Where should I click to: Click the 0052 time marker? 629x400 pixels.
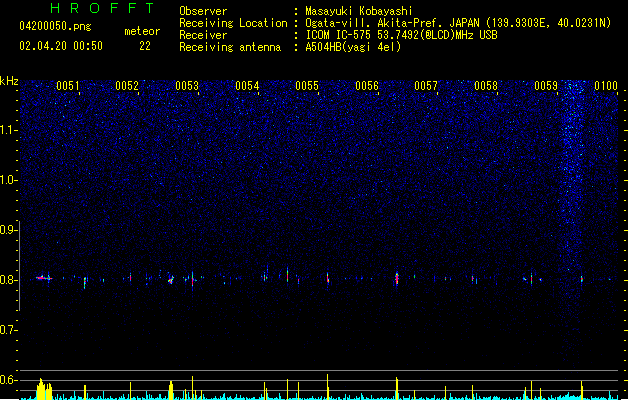point(127,85)
